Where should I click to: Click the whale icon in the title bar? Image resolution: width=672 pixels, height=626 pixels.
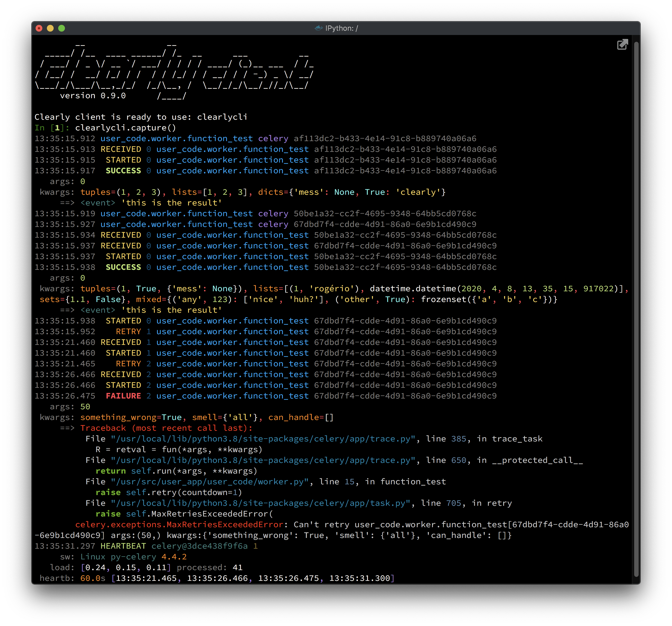pyautogui.click(x=318, y=28)
